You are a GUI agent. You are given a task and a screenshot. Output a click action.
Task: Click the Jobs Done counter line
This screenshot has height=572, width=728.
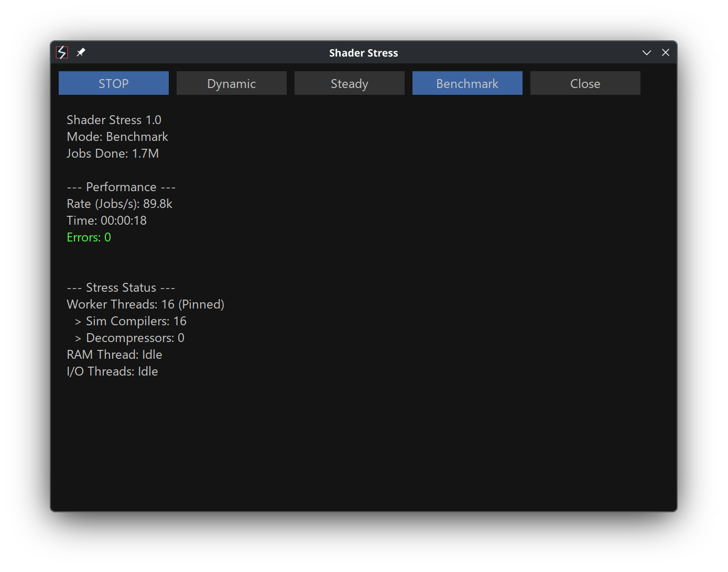point(113,153)
